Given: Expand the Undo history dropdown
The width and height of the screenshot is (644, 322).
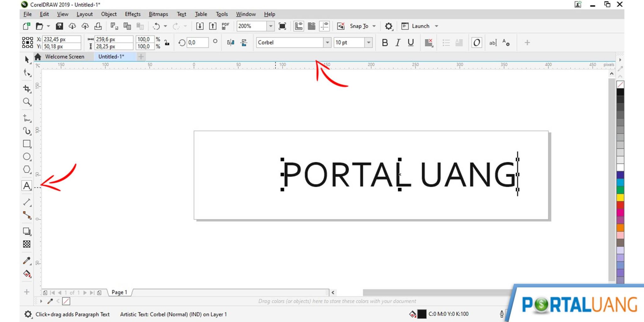Looking at the screenshot, I should (165, 26).
